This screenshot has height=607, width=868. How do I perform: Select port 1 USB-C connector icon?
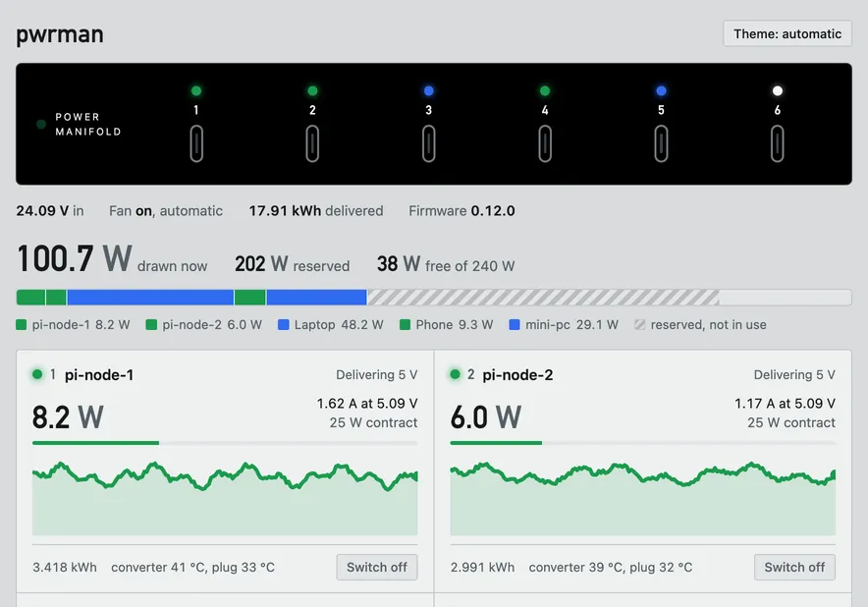point(196,143)
